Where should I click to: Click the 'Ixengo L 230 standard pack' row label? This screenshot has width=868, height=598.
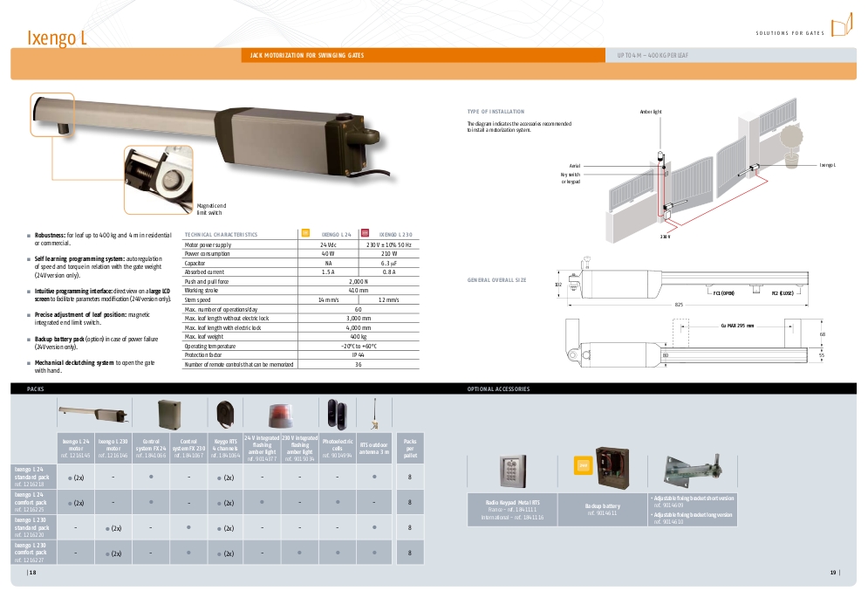click(x=32, y=527)
